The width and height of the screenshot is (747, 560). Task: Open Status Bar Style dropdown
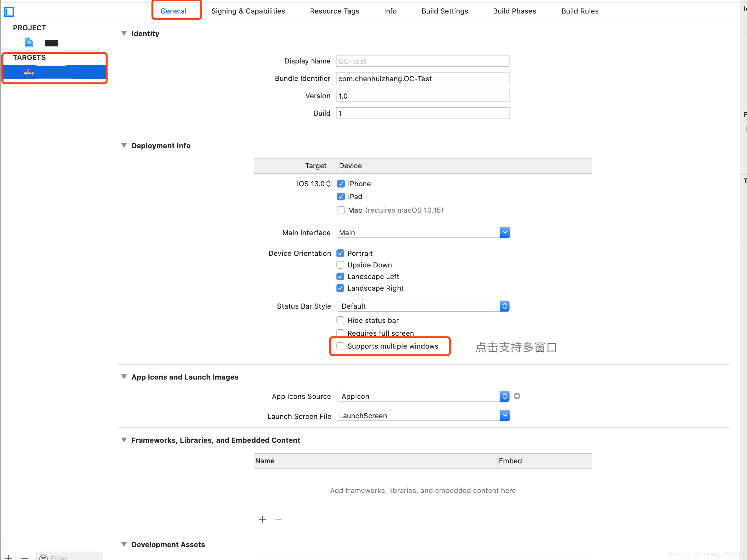pos(505,306)
